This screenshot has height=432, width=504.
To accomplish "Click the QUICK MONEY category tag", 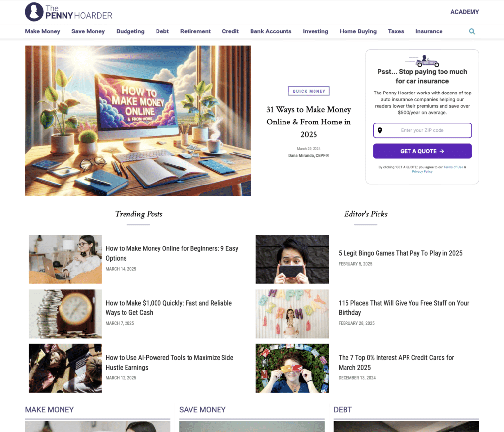I will pos(309,91).
